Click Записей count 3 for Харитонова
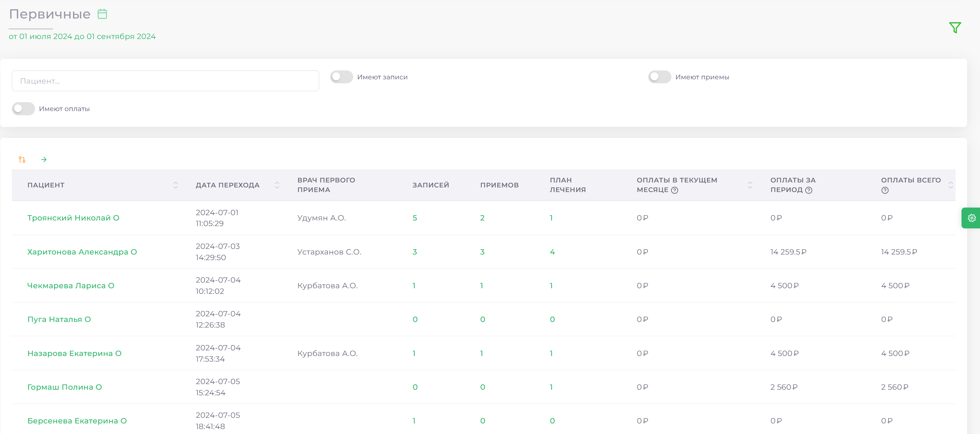Viewport: 980px width, 434px height. (x=415, y=252)
